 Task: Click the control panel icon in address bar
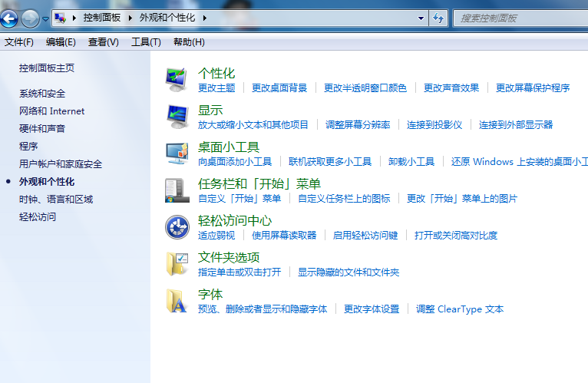(60, 18)
